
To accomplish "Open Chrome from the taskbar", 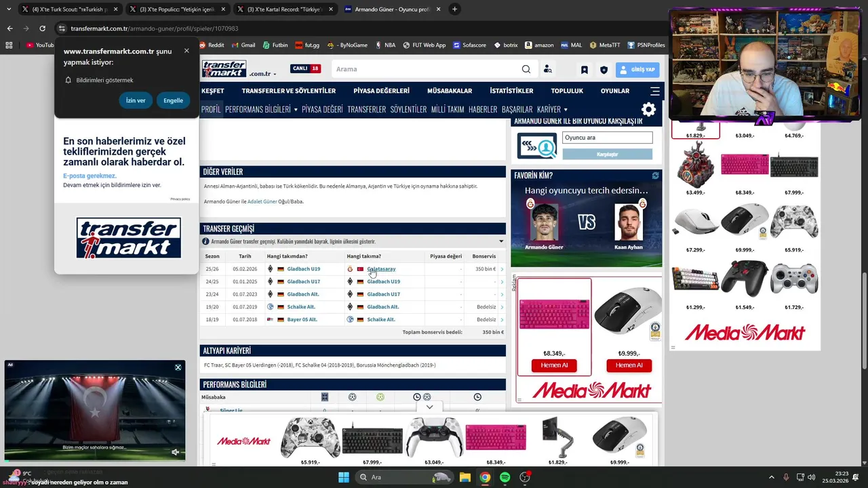I will coord(485,477).
